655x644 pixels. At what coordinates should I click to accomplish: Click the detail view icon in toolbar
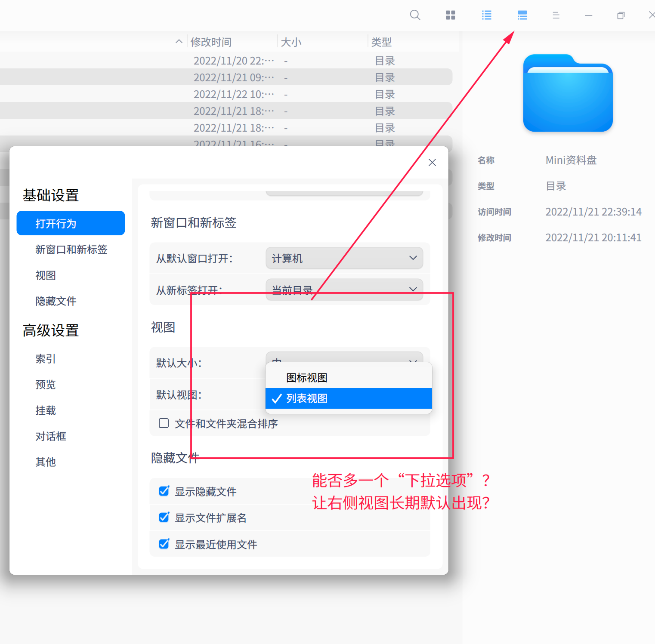tap(522, 15)
